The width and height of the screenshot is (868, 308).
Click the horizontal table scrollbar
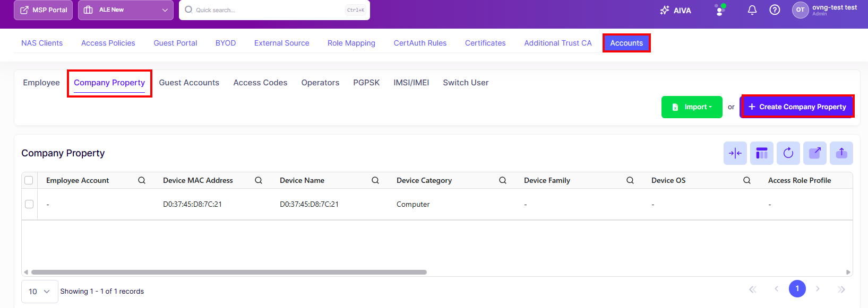point(229,272)
